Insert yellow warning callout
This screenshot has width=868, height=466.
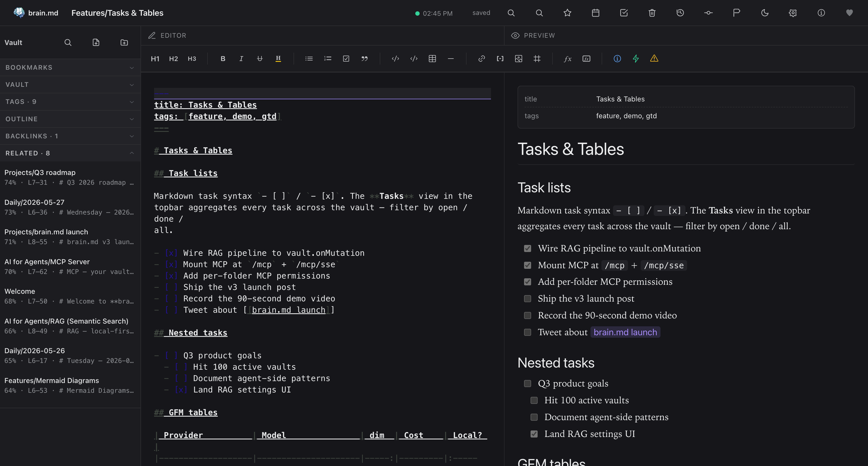pos(654,59)
